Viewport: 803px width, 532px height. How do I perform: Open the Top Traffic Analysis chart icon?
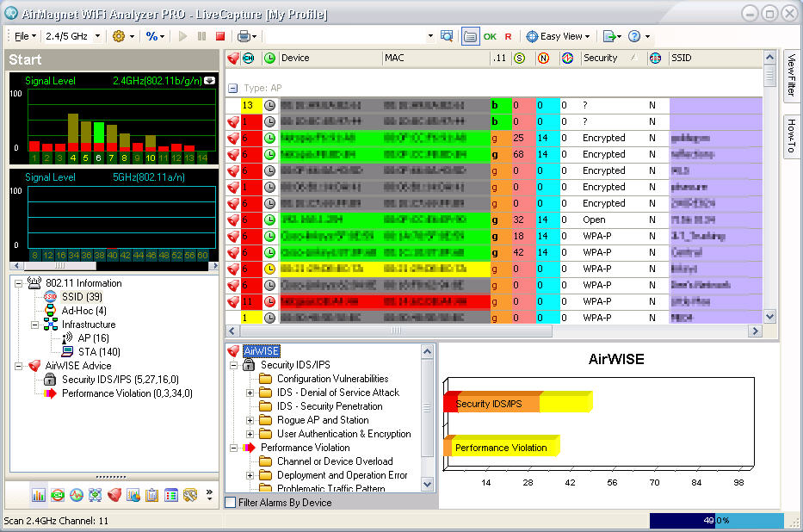(133, 495)
